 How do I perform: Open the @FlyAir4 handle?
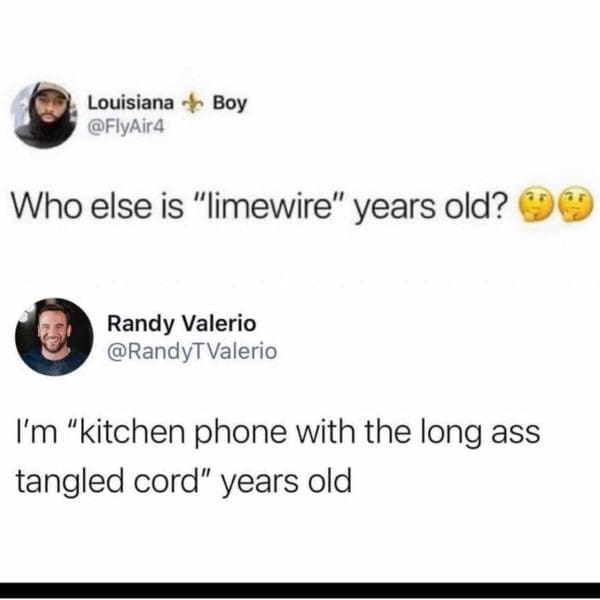(x=126, y=127)
